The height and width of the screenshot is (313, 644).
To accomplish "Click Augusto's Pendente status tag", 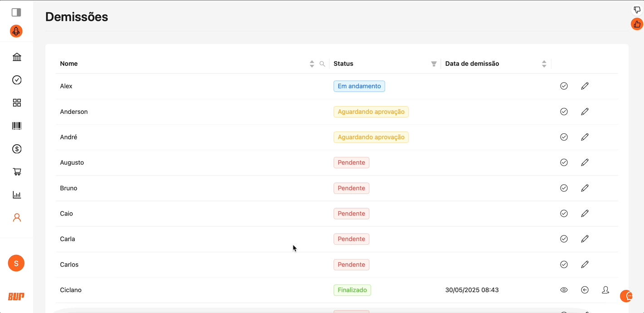I will coord(351,162).
